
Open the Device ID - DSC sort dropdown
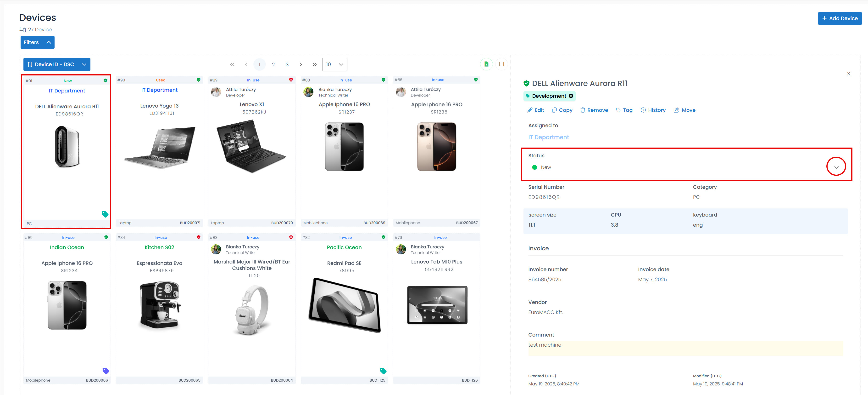(57, 64)
